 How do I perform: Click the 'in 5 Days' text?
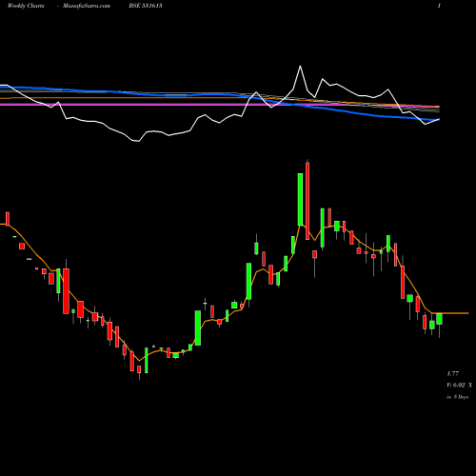(x=458, y=397)
